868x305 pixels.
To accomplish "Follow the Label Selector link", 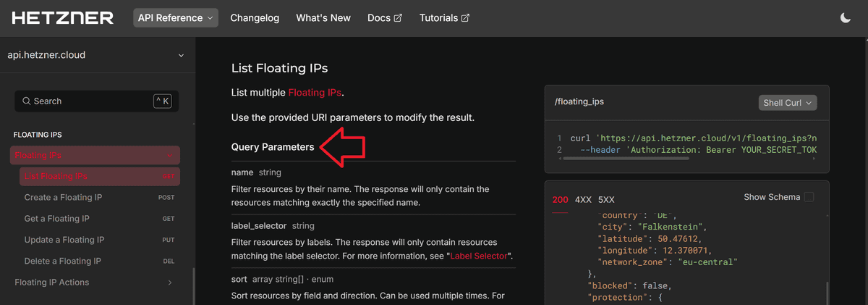I will 479,256.
